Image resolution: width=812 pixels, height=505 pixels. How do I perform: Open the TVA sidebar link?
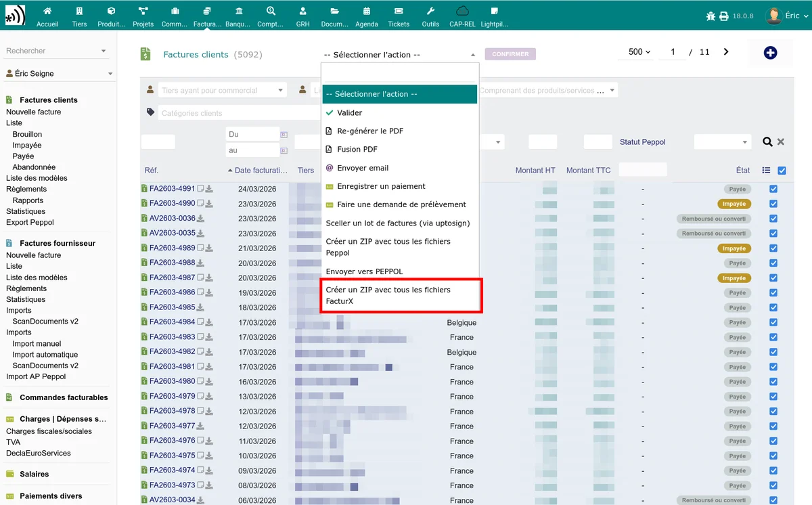(x=14, y=442)
